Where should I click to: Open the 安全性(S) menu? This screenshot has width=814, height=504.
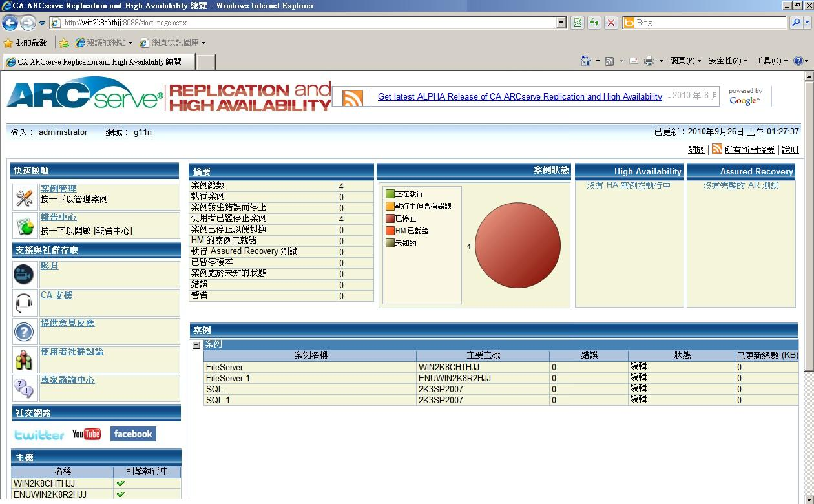(727, 61)
